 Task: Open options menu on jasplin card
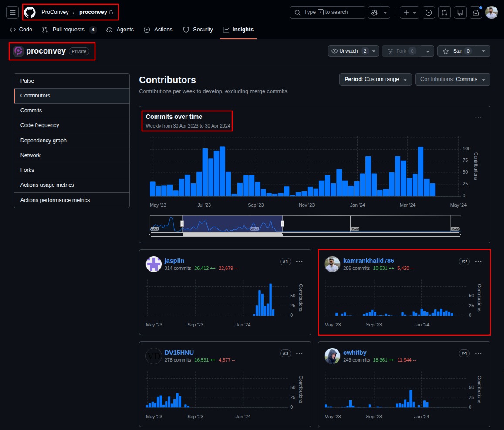coord(299,262)
